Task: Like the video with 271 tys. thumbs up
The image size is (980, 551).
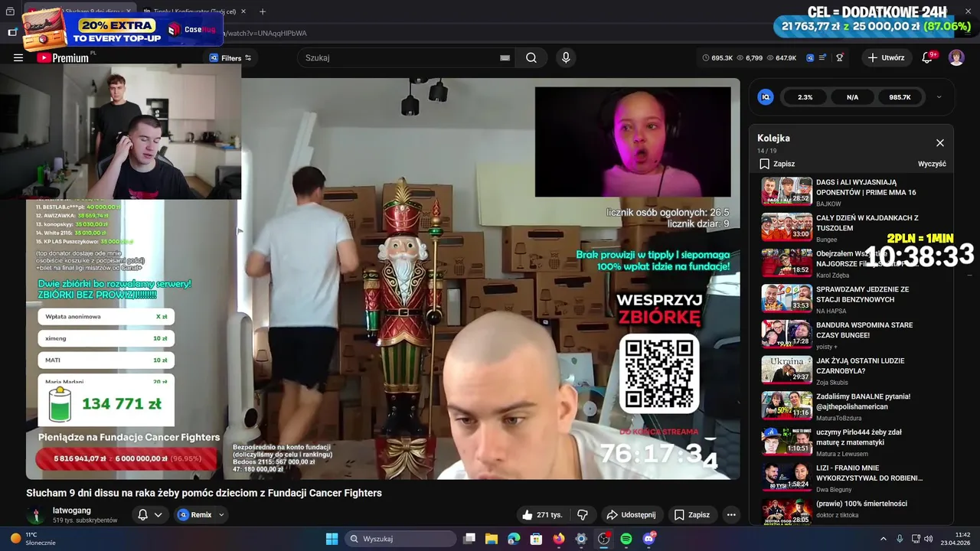Action: pos(542,515)
